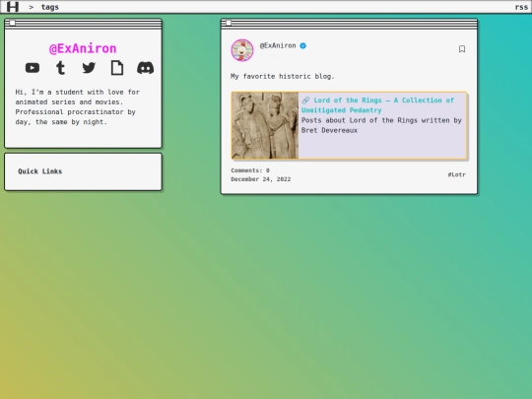Viewport: 532px width, 399px height.
Task: Open the document page icon
Action: [x=117, y=68]
